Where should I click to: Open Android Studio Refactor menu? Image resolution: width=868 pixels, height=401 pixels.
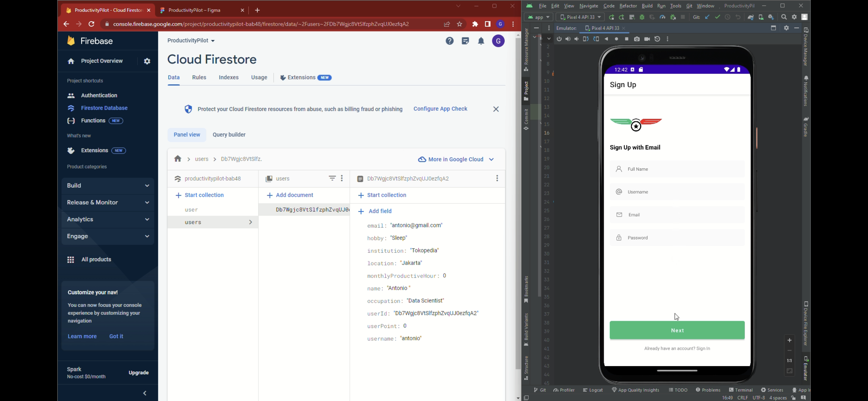[628, 6]
